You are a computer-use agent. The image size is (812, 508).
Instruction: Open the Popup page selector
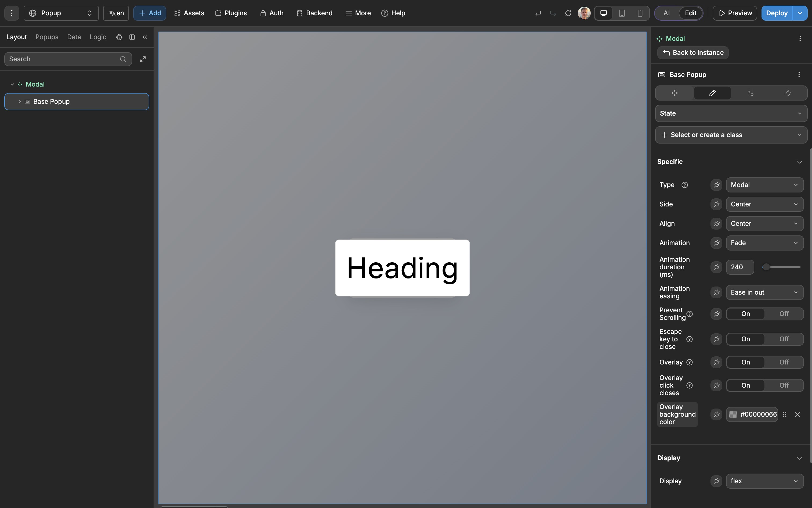[61, 13]
